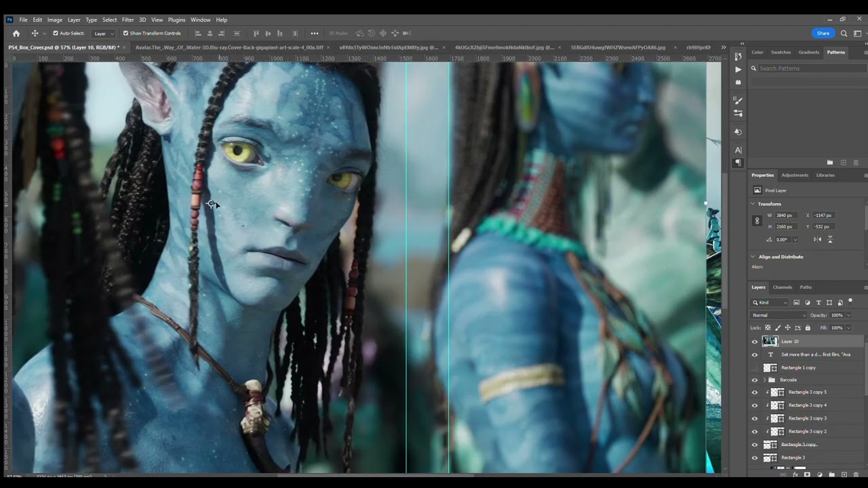Show the Rectangle 1 copy layer
Image resolution: width=868 pixels, height=488 pixels.
(755, 367)
